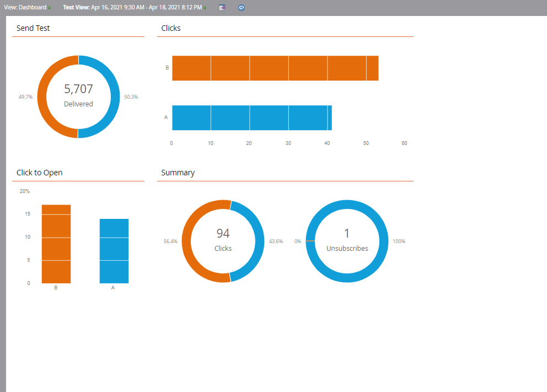This screenshot has height=392, width=547.
Task: Click the 94 Clicks donut center
Action: tap(223, 240)
